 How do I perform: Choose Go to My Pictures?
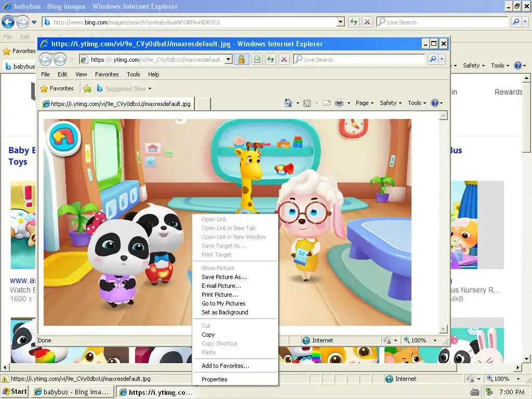(x=235, y=303)
